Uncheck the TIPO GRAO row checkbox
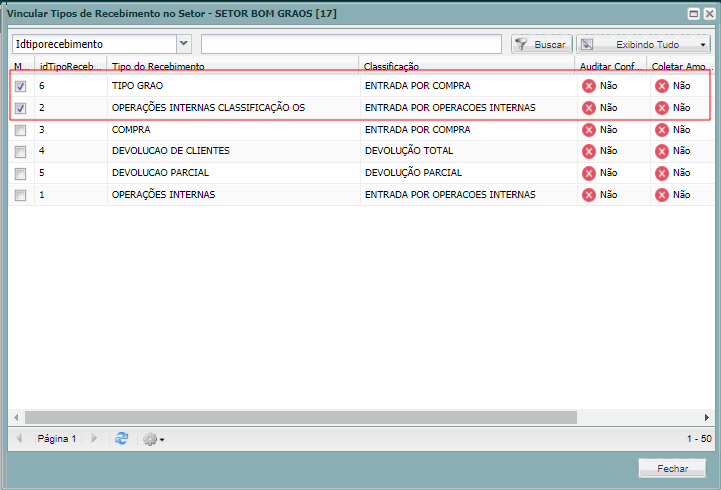The height and width of the screenshot is (490, 721). point(20,86)
